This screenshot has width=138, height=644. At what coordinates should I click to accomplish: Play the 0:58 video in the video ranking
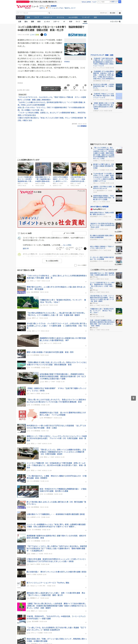click(x=119, y=189)
